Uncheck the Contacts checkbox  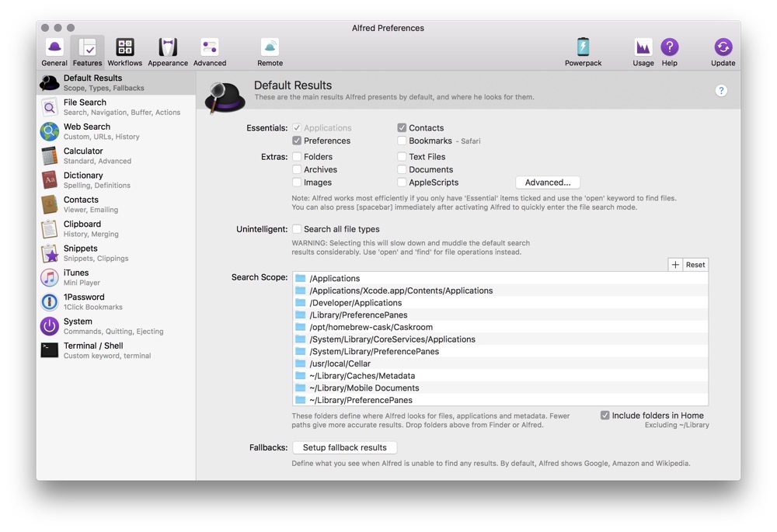coord(402,128)
